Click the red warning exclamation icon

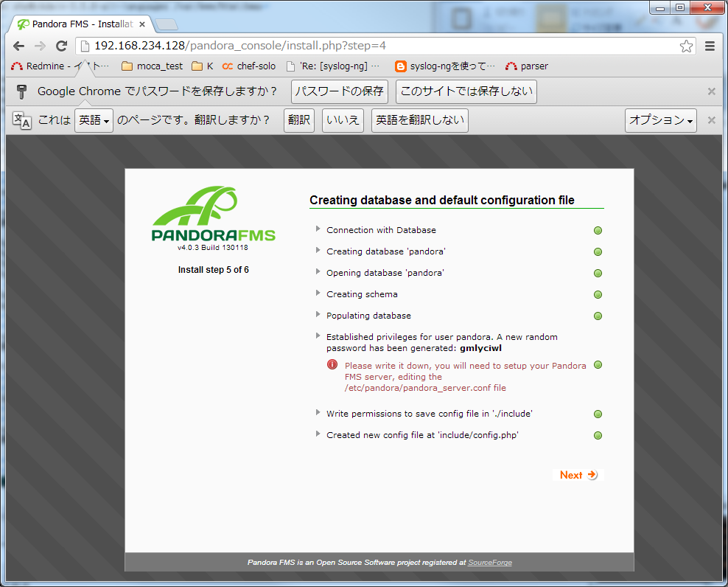click(332, 365)
